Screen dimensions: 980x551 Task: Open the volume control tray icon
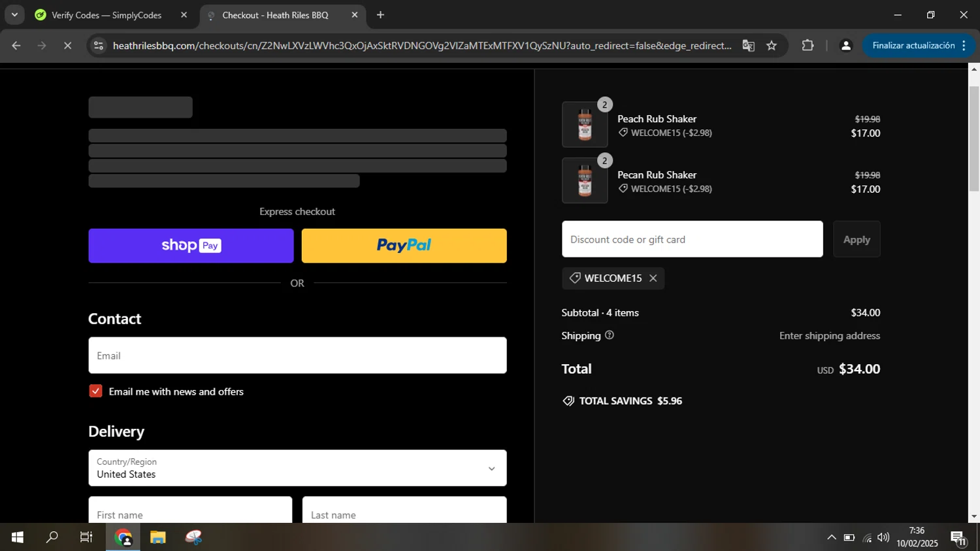(x=883, y=538)
